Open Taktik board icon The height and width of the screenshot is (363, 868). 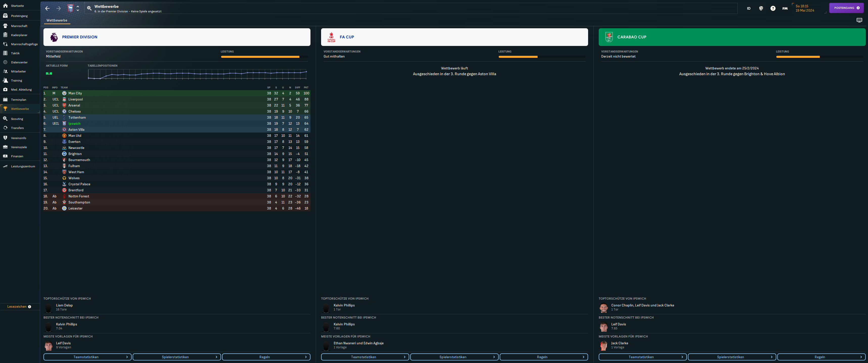point(5,53)
